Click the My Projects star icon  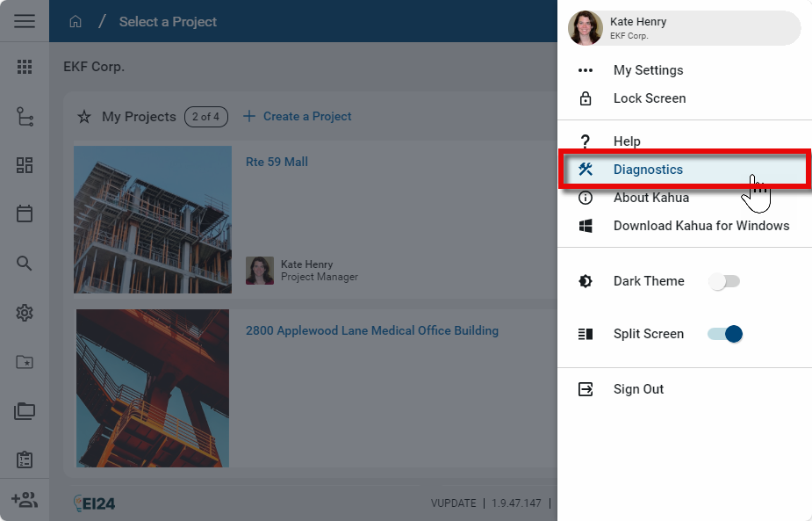84,117
